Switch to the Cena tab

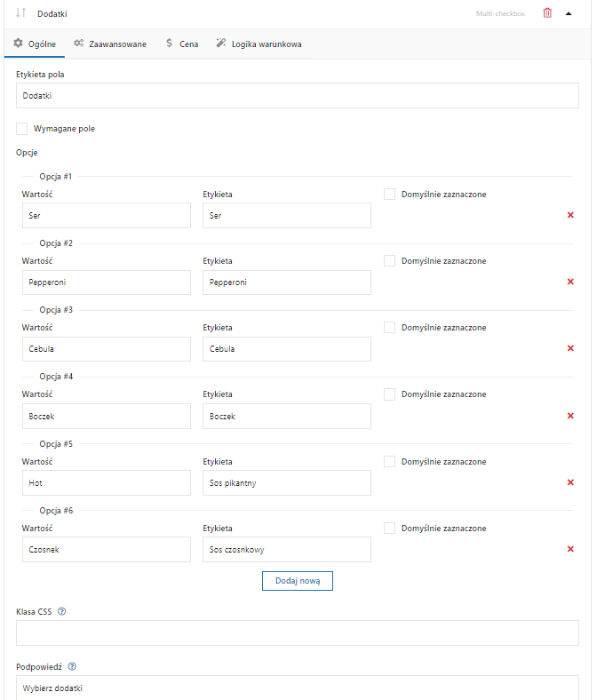click(182, 44)
